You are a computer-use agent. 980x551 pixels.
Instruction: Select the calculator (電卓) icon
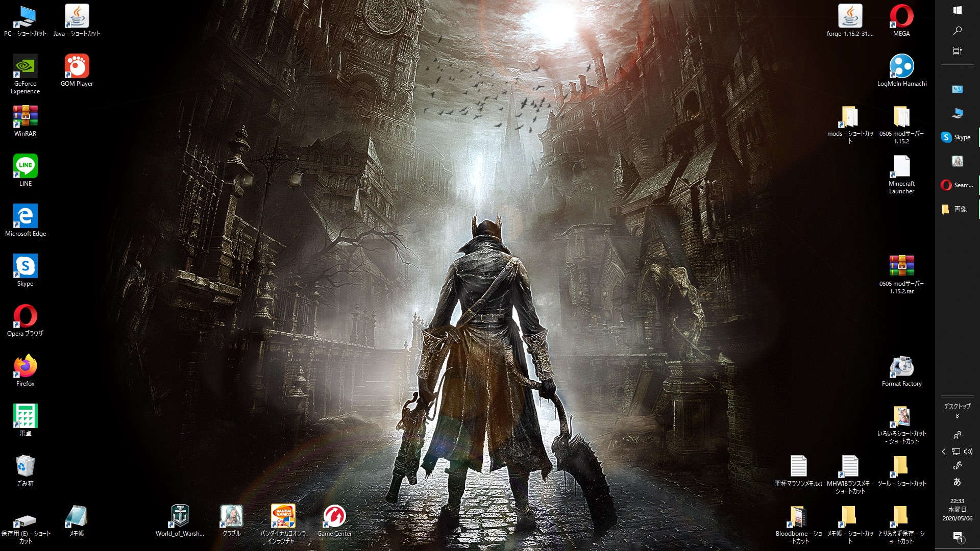[x=25, y=420]
